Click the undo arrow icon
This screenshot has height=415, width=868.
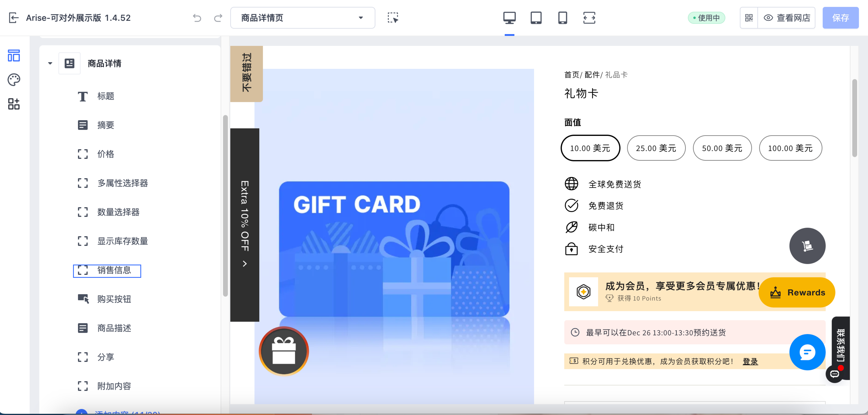[197, 18]
